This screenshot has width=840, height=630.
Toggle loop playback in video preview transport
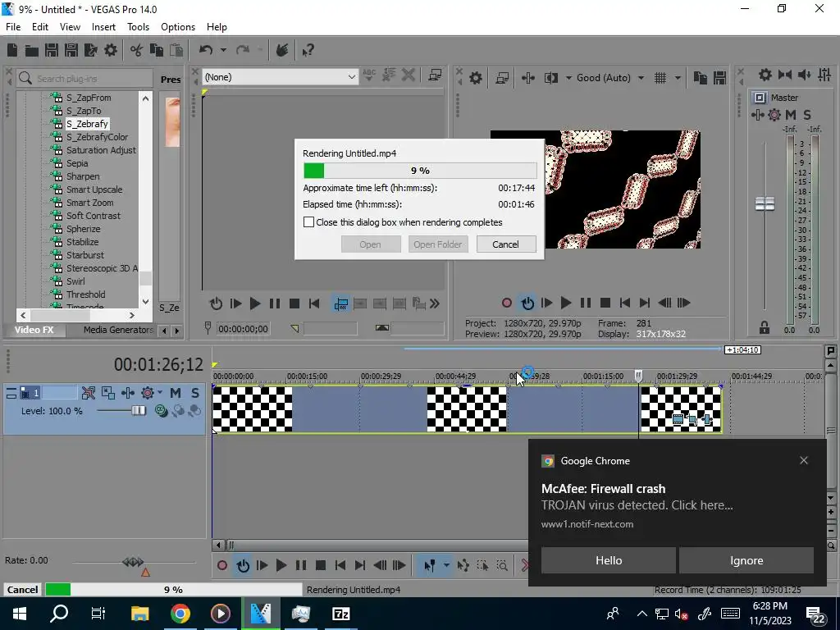[527, 303]
